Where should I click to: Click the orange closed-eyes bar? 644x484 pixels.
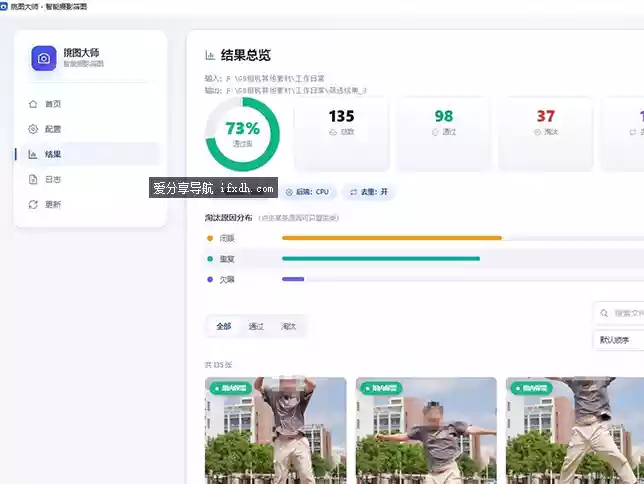point(392,238)
